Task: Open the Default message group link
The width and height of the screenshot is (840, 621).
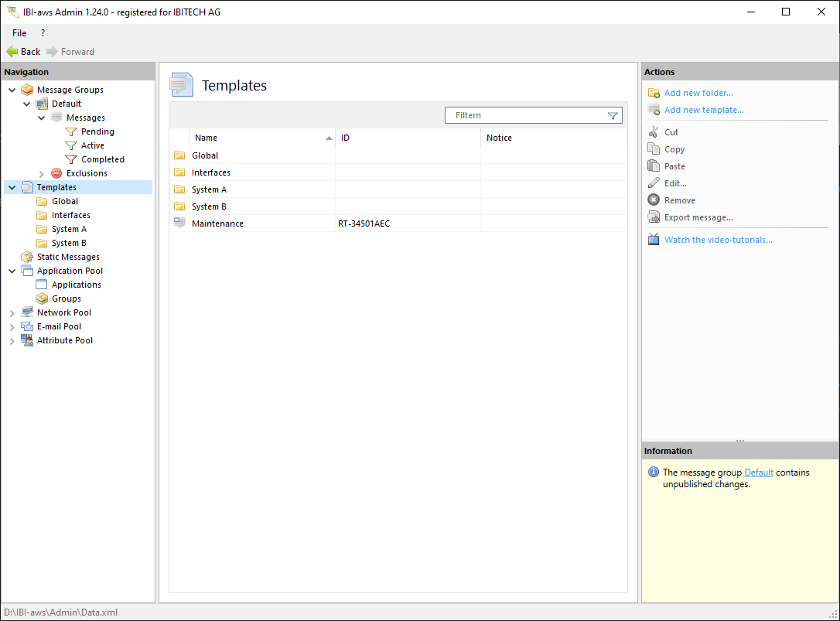Action: [758, 473]
